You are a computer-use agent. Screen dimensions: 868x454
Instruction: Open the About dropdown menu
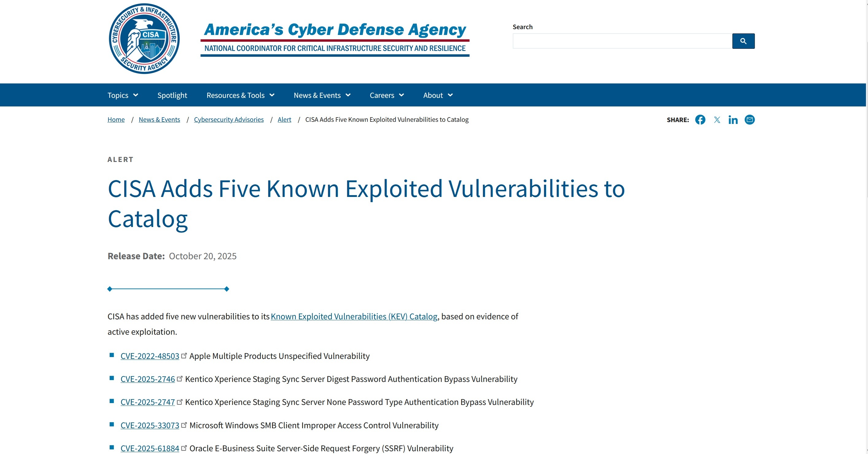click(x=438, y=95)
